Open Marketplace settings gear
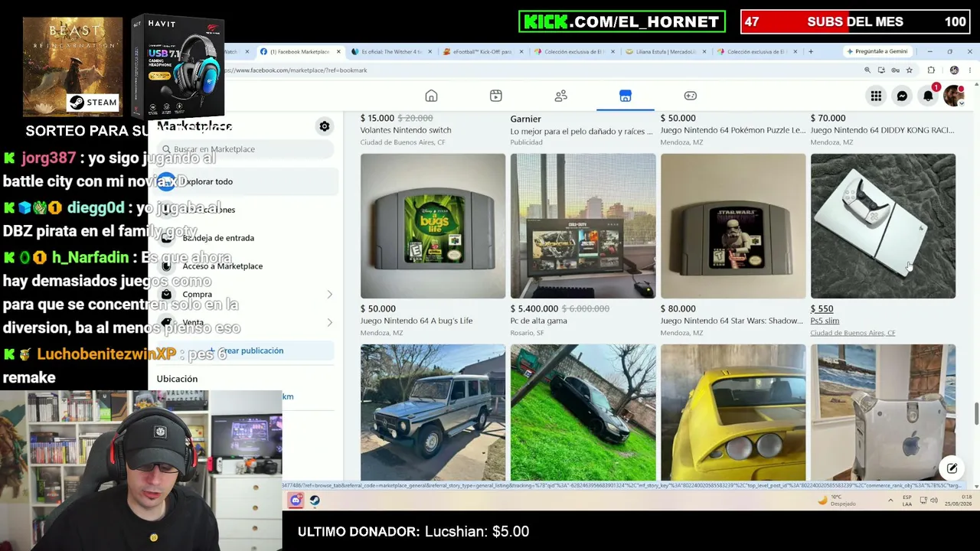This screenshot has height=551, width=980. [325, 126]
